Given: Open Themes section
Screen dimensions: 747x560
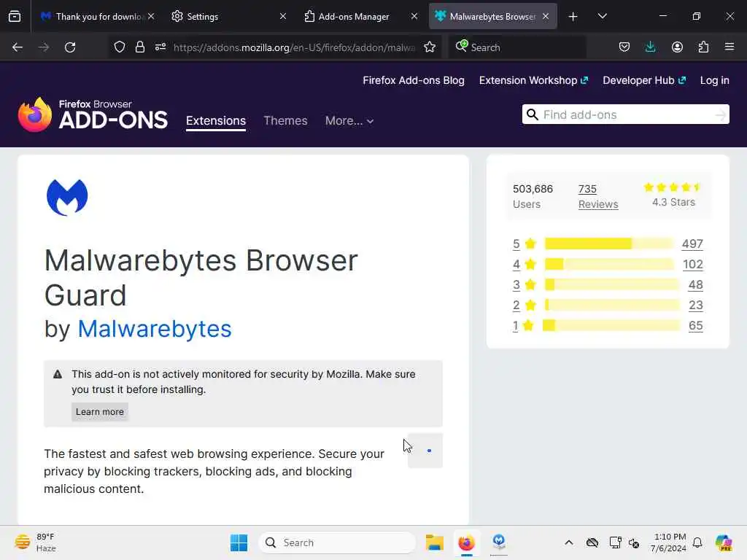Looking at the screenshot, I should point(285,120).
